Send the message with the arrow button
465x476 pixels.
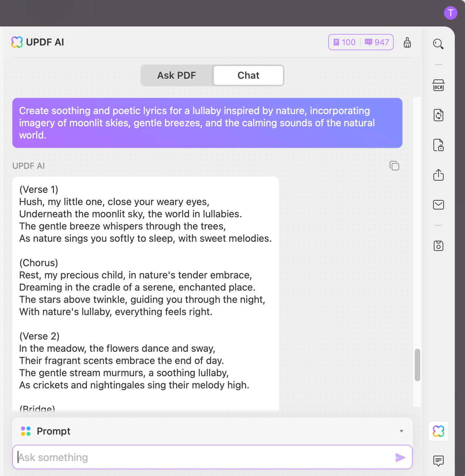tap(400, 457)
